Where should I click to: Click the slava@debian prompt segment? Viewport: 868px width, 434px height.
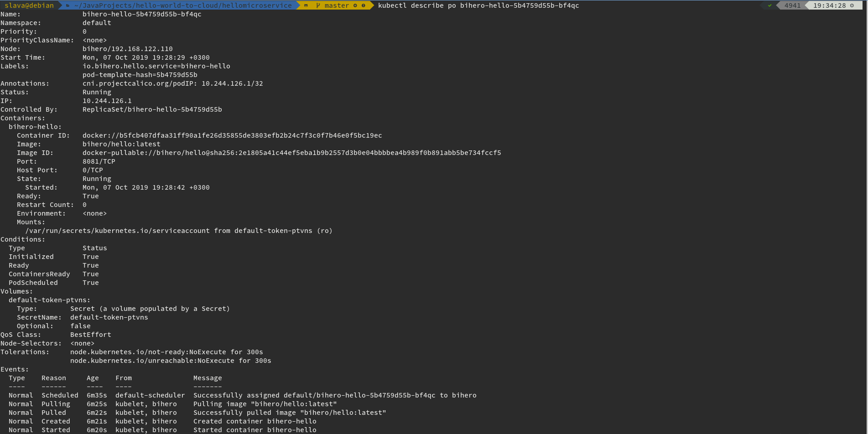[29, 5]
